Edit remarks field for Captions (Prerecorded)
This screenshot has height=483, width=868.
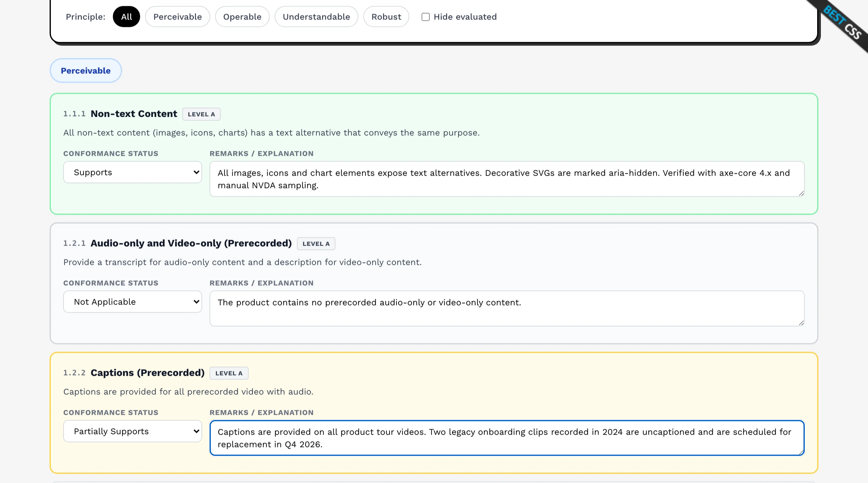click(x=507, y=438)
